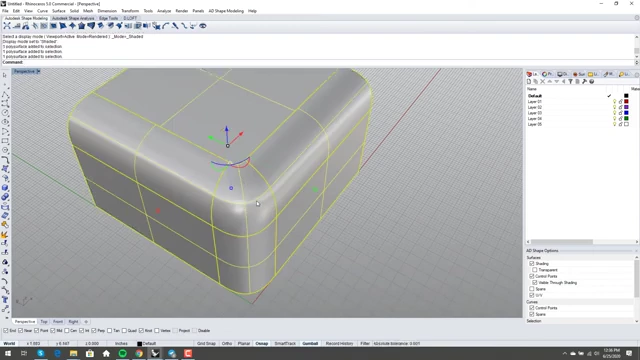Image resolution: width=640 pixels, height=360 pixels.
Task: Click the purple color swatch of Layer 02
Action: pyautogui.click(x=626, y=107)
